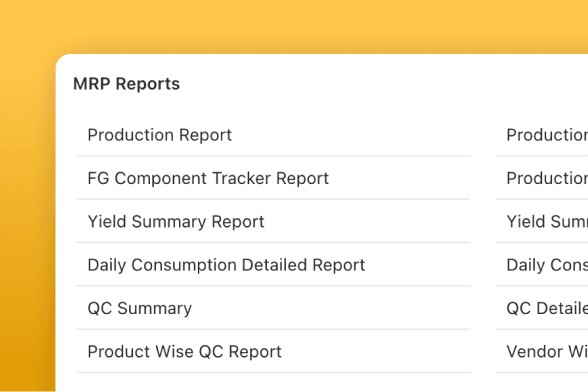Select the truncated Yield Summ entry in right column
This screenshot has width=588, height=392.
point(547,222)
